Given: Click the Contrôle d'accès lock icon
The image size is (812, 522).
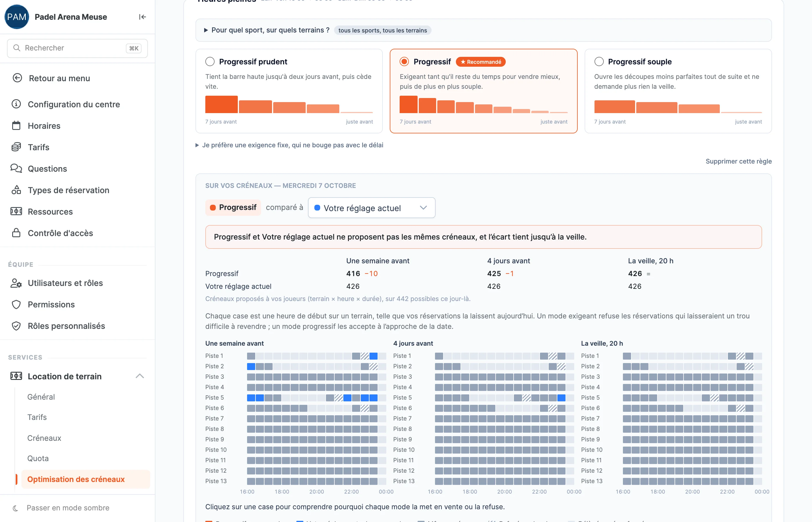Looking at the screenshot, I should [x=16, y=233].
